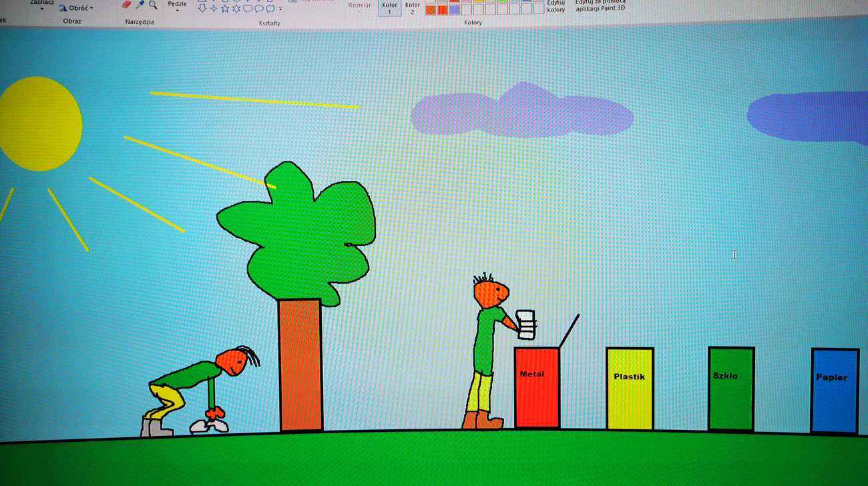
Task: Activate the Kolor 1 button
Action: [390, 7]
